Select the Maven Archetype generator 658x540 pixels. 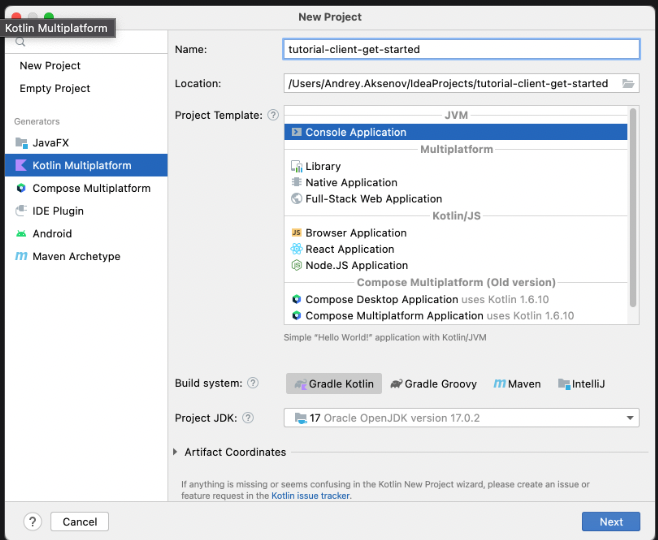pyautogui.click(x=86, y=256)
